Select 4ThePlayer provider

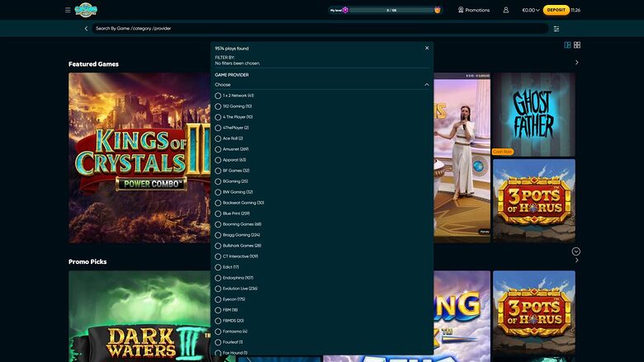[232, 128]
